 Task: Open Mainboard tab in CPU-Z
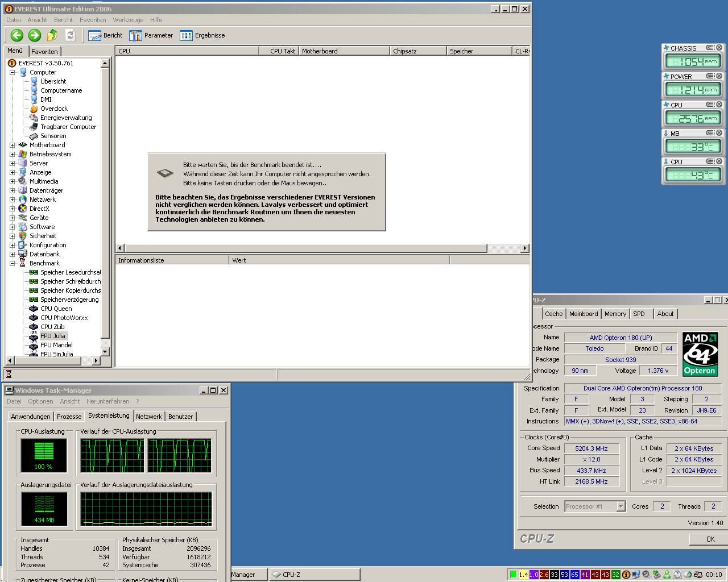[584, 314]
